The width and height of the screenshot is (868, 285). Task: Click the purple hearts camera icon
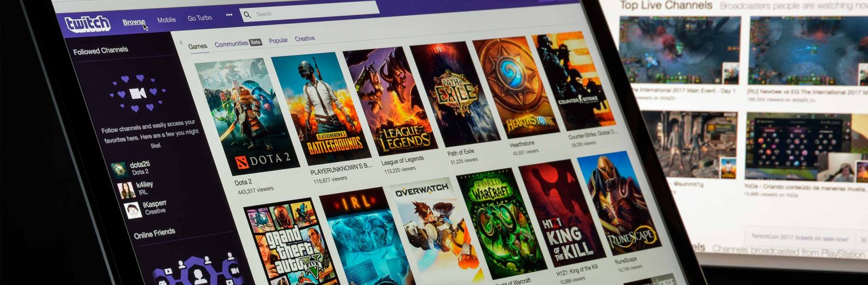(137, 93)
